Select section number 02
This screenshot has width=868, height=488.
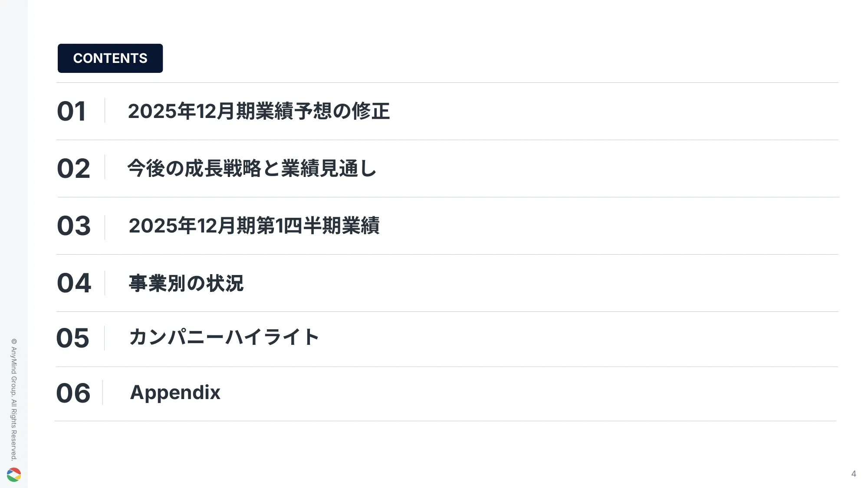coord(73,168)
